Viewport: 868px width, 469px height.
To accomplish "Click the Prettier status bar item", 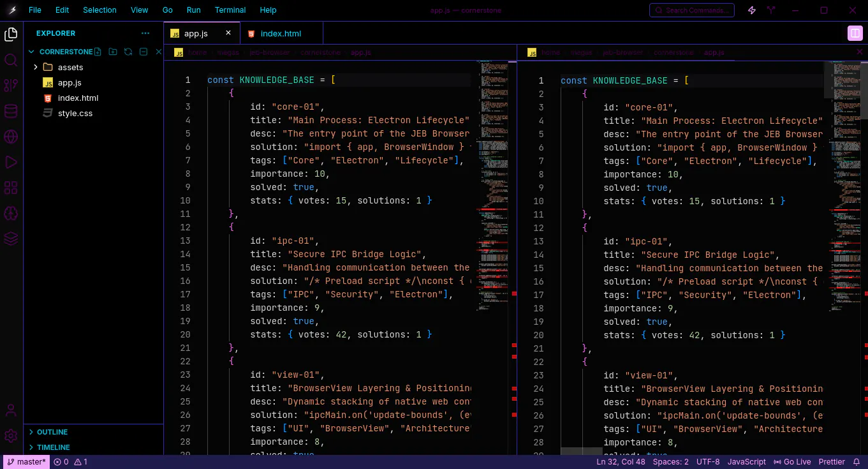I will pos(832,462).
